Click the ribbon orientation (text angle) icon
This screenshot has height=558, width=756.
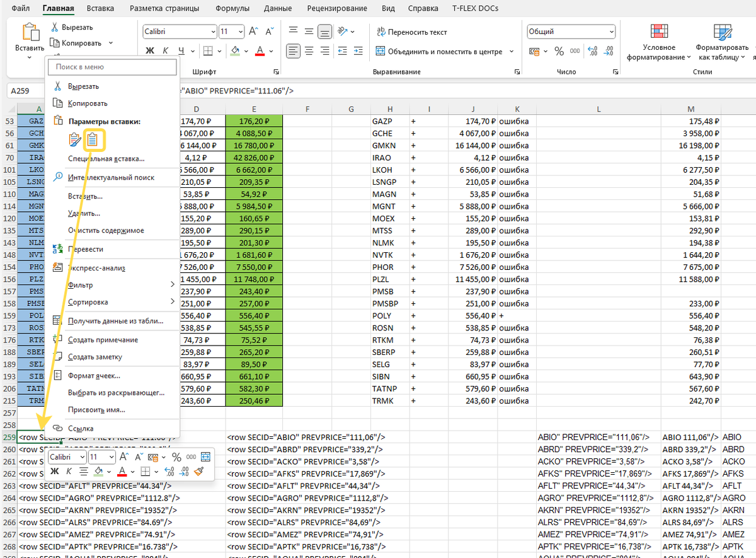[342, 31]
